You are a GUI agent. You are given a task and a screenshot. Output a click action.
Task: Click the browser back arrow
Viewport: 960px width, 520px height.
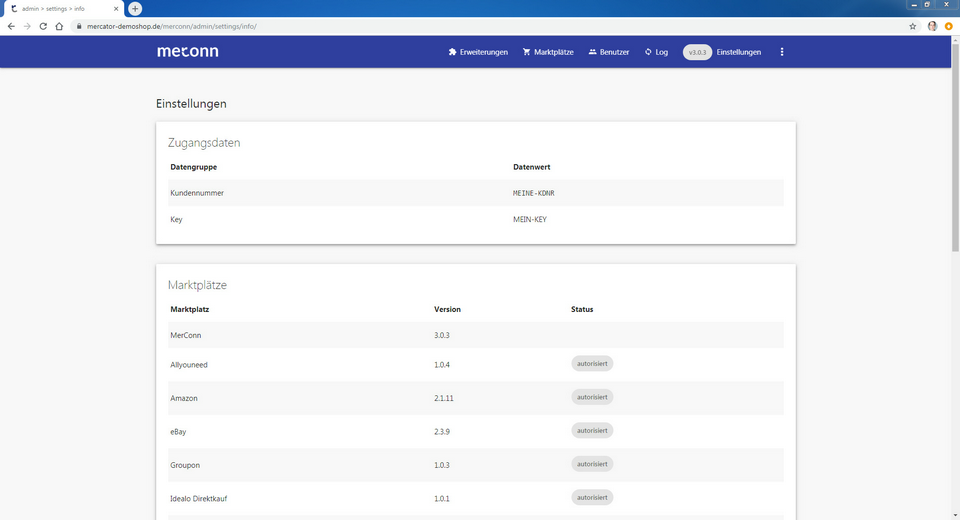pyautogui.click(x=11, y=26)
